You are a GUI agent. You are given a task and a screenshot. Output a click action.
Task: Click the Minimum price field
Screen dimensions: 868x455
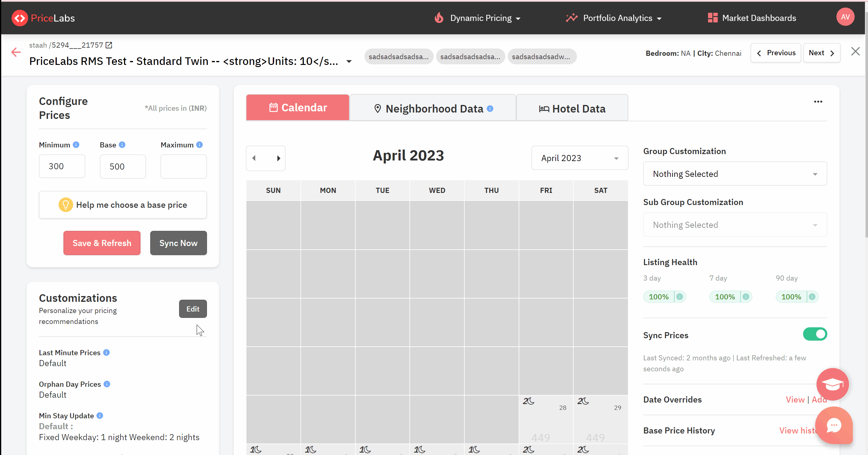[62, 166]
